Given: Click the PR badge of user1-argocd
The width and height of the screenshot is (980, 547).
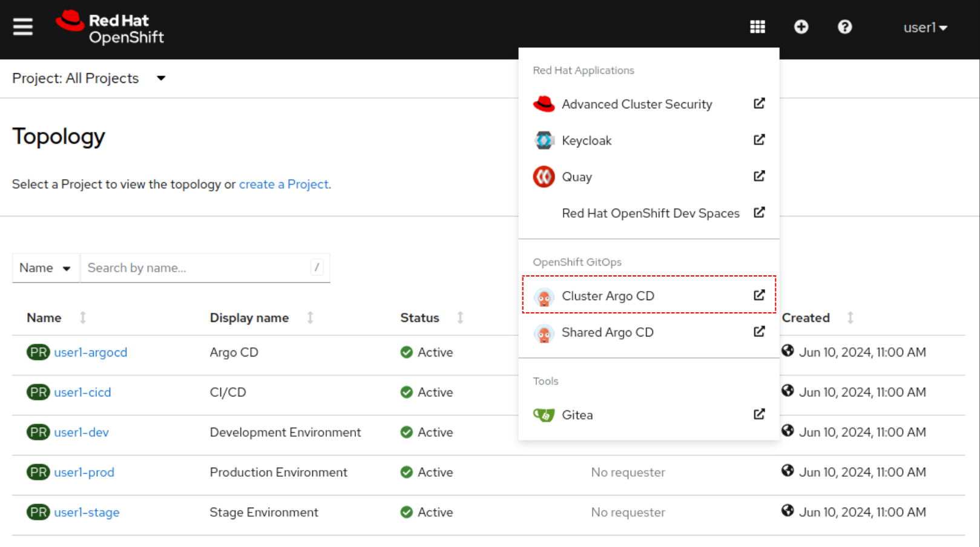Looking at the screenshot, I should point(38,352).
